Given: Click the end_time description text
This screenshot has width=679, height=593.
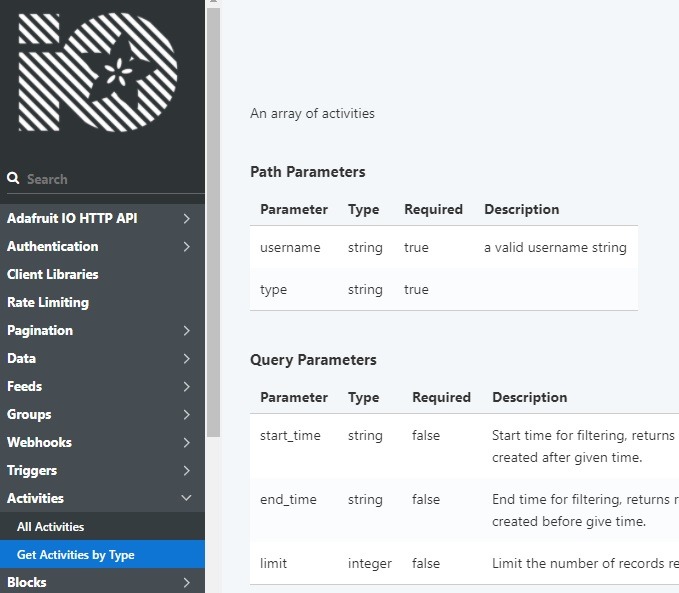Looking at the screenshot, I should click(585, 510).
